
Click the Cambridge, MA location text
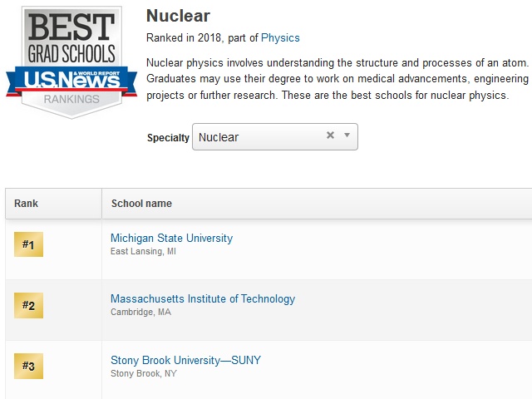click(140, 313)
